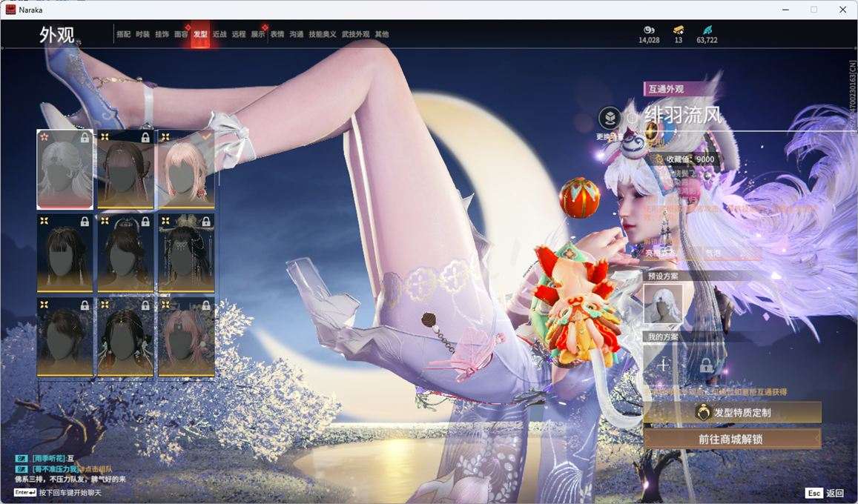
Task: Open the 时装 tab
Action: (142, 34)
